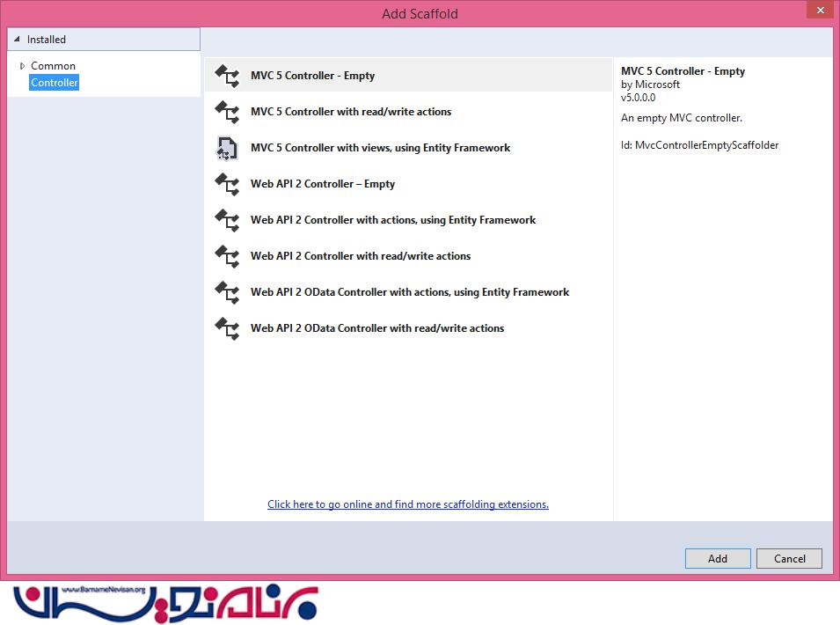Select "MVC 5 Controller with views, using Entity Framework"

click(408, 148)
